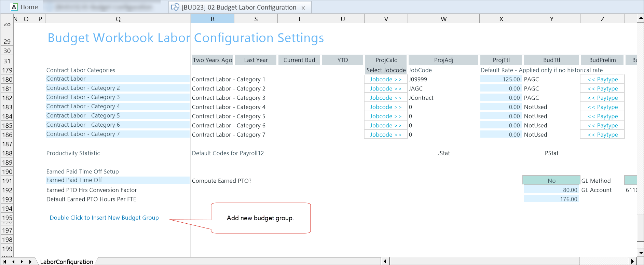The height and width of the screenshot is (265, 644).
Task: Click next sheet navigation arrow
Action: click(22, 262)
